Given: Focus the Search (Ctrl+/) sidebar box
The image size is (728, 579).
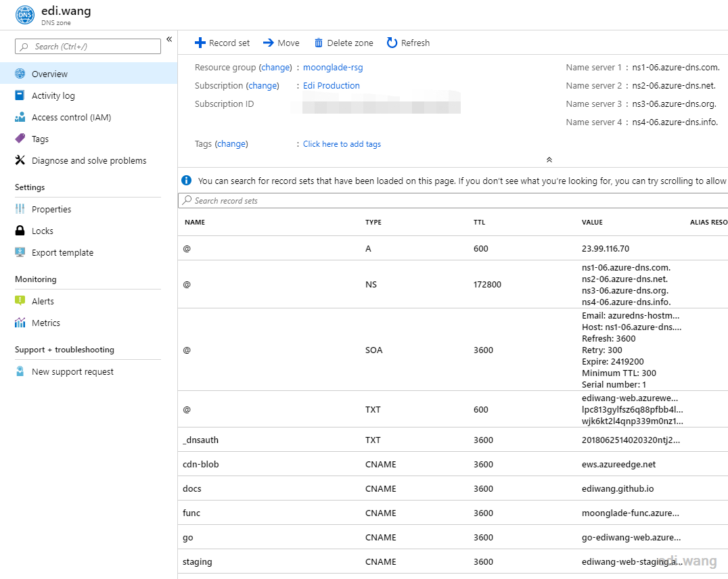Looking at the screenshot, I should [x=88, y=47].
